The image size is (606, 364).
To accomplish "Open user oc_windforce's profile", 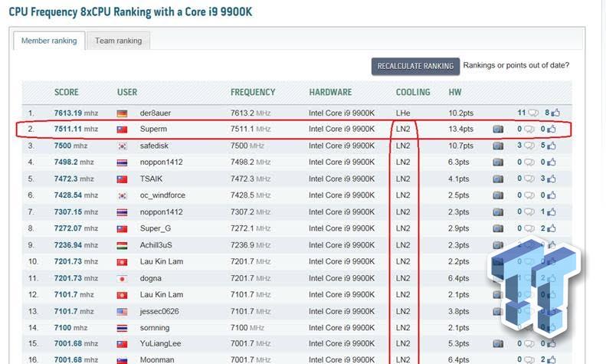I will [162, 195].
